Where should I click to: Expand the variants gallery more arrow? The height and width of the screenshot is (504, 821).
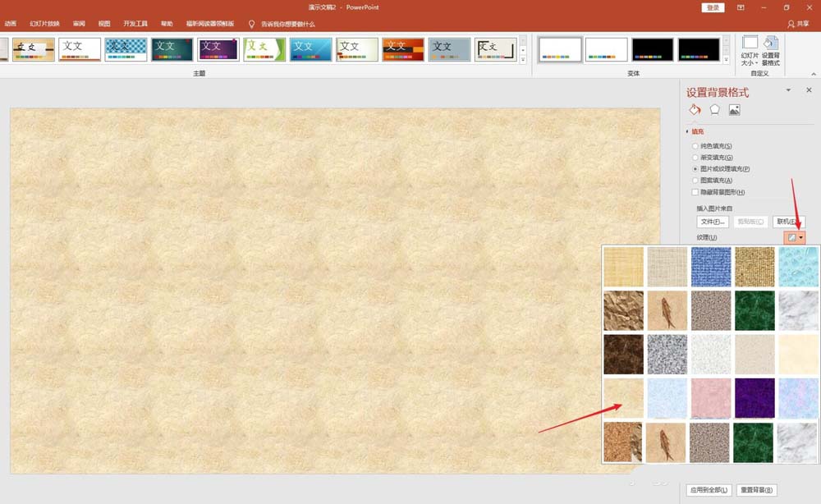(727, 59)
